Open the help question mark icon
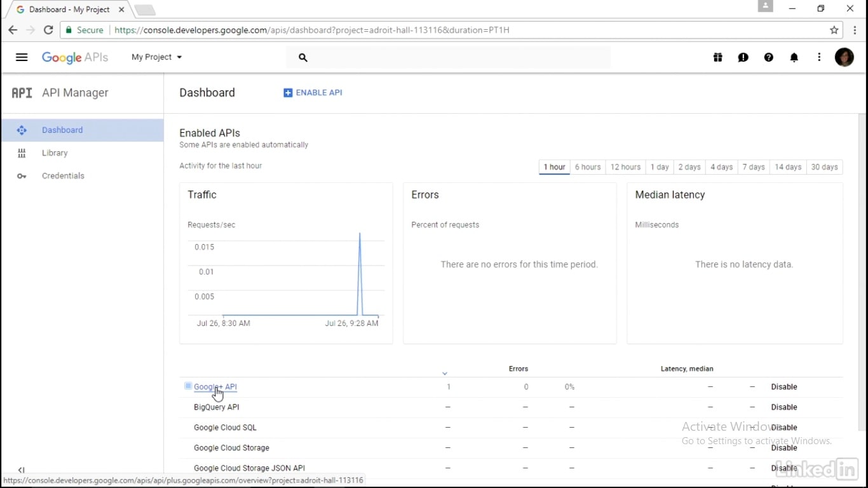This screenshot has width=868, height=488. [769, 57]
